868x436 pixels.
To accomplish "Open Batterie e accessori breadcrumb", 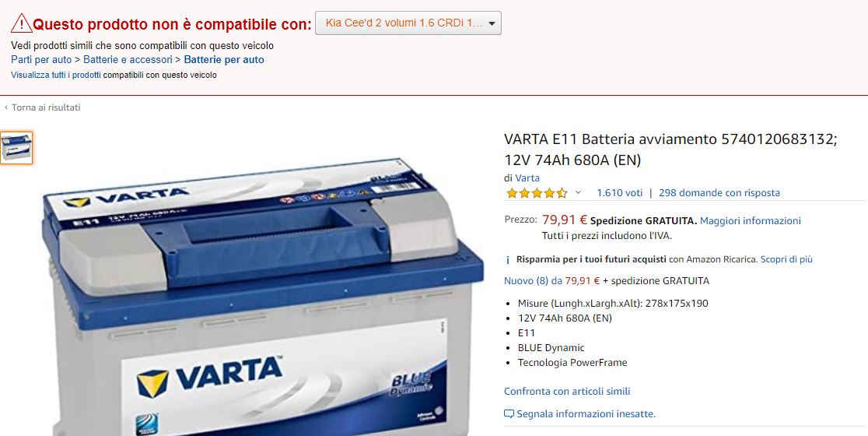I will [128, 60].
